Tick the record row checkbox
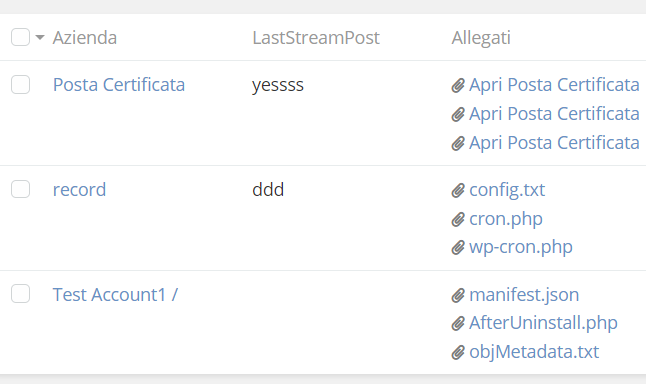The width and height of the screenshot is (646, 384). 21,189
